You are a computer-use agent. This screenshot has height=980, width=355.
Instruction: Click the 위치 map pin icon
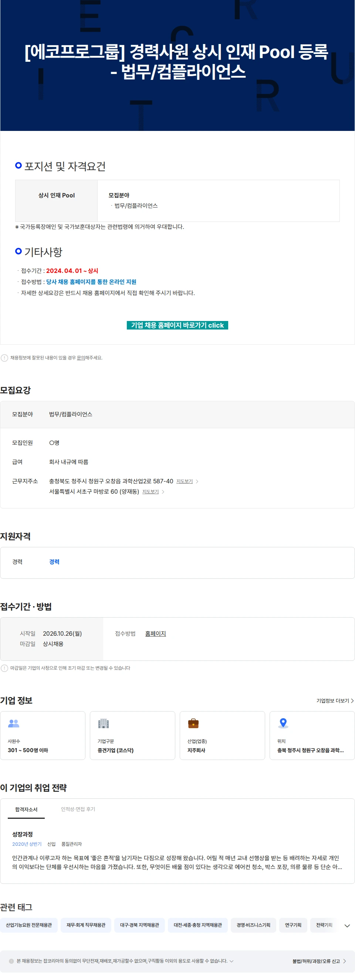coord(283,723)
